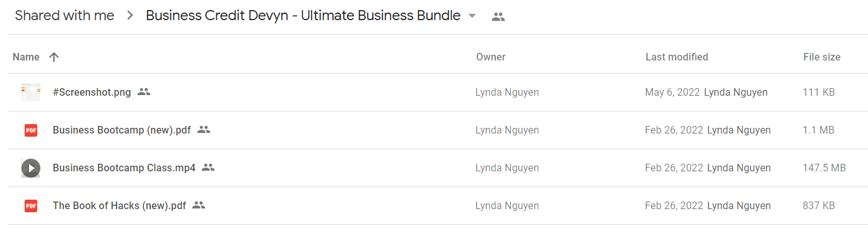Screen dimensions: 868x228
Task: Click the shared icon beside The Book of Hacks
Action: tap(199, 205)
